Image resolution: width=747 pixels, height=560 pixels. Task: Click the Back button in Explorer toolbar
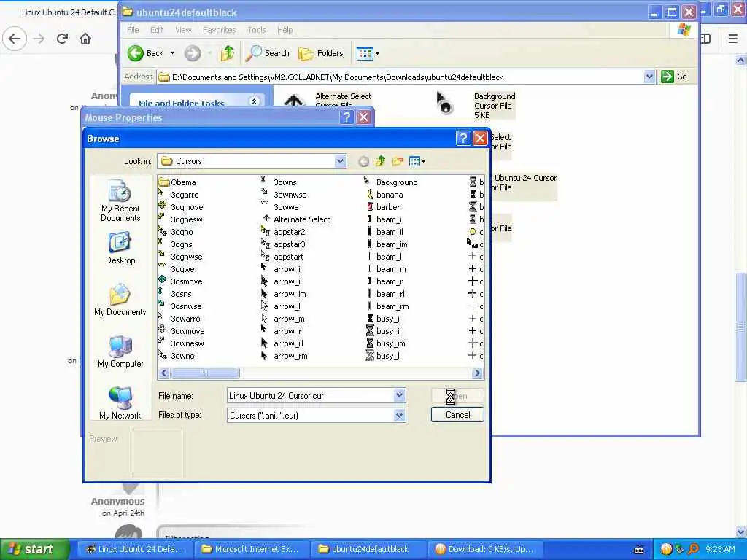tap(146, 52)
